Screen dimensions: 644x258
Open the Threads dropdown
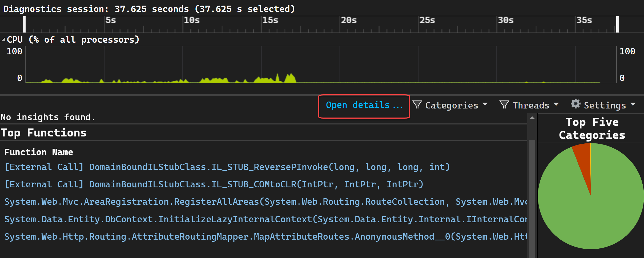point(557,105)
